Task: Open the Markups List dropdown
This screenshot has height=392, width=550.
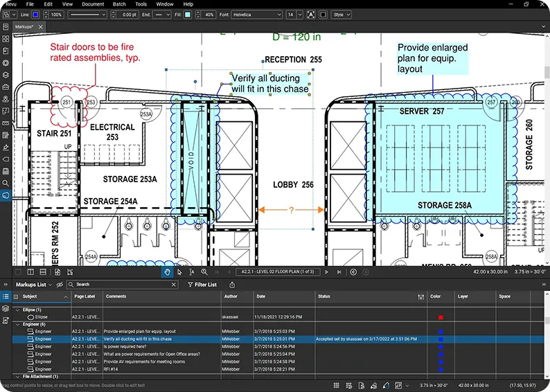Action: (34, 285)
